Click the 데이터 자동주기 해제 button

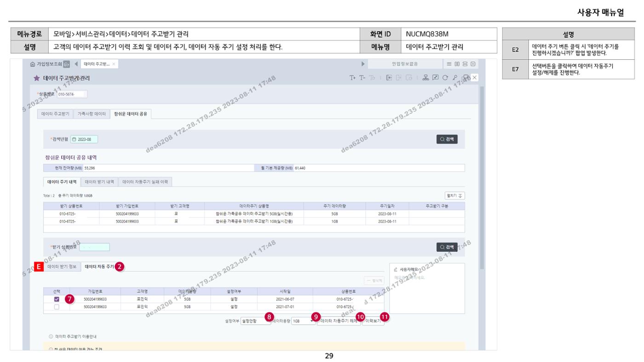(339, 322)
